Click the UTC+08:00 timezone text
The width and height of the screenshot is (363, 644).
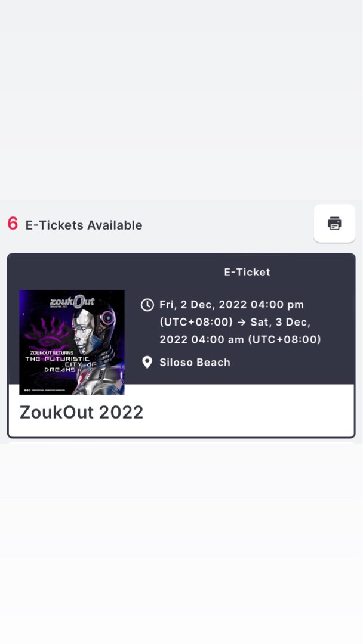pos(184,322)
